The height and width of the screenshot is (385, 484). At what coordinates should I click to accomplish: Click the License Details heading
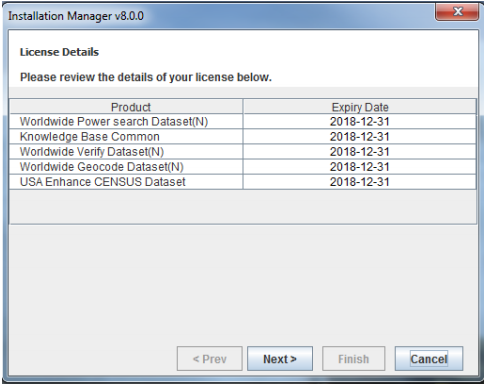pos(59,52)
